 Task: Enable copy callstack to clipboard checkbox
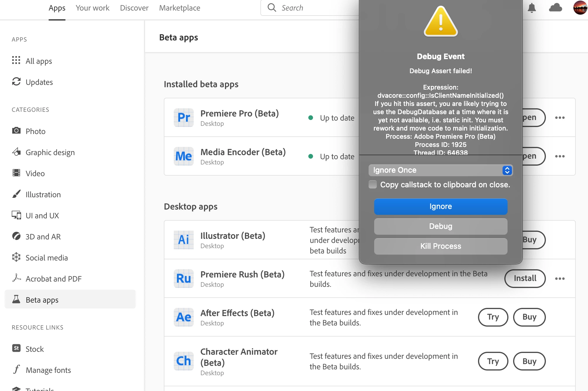(x=373, y=185)
